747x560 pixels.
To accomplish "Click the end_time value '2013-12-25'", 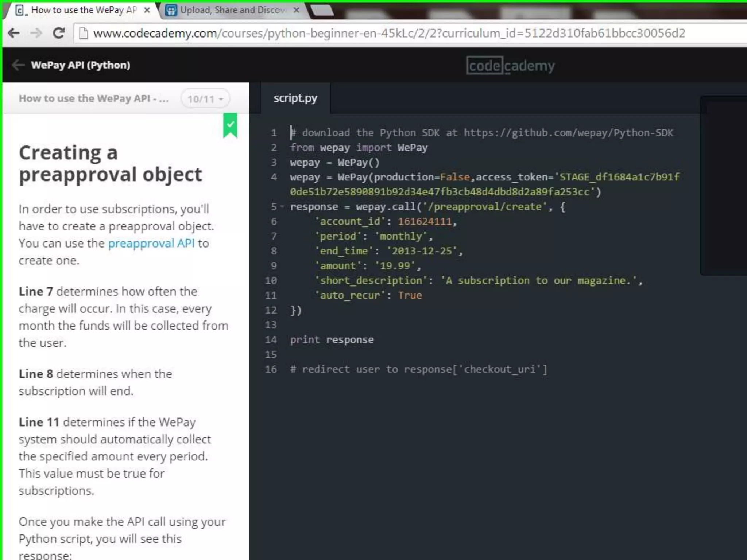I will click(422, 251).
